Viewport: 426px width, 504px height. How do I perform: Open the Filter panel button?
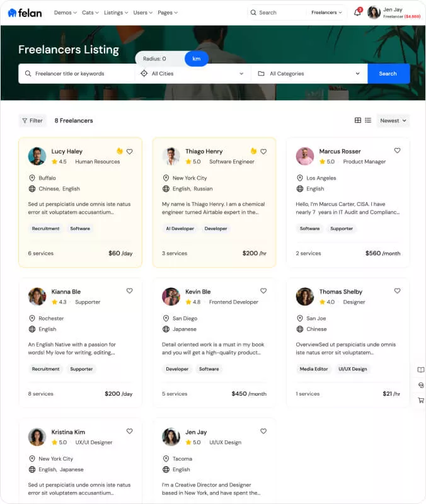32,120
